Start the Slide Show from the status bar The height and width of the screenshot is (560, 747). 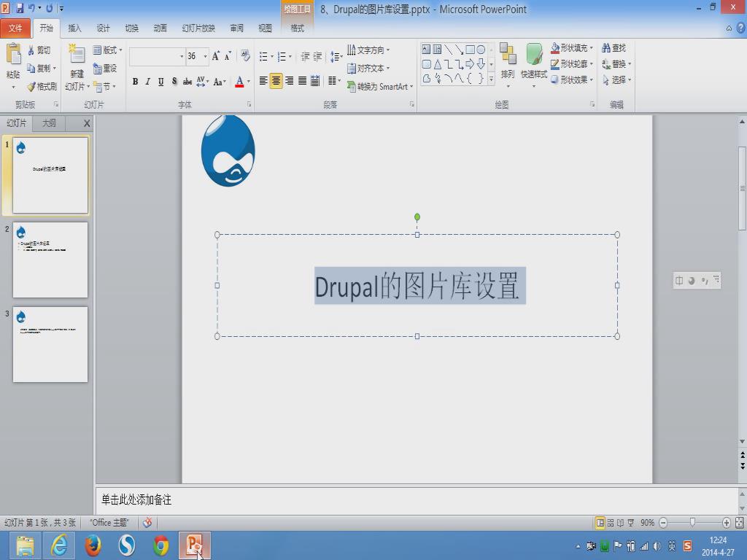coord(631,523)
